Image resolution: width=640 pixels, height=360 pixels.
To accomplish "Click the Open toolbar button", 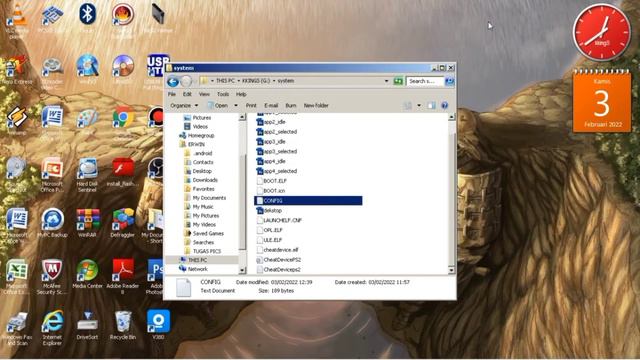I will 218,106.
